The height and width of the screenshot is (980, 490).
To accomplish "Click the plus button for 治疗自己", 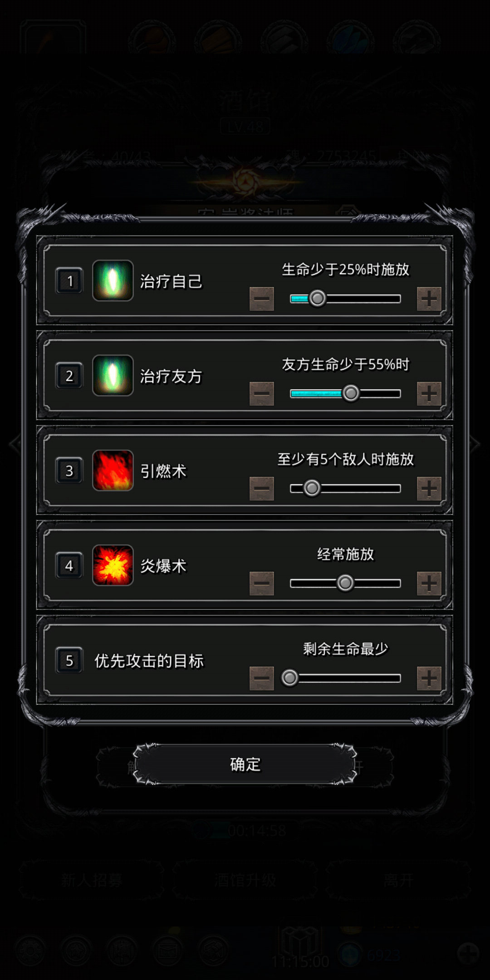I will (429, 299).
